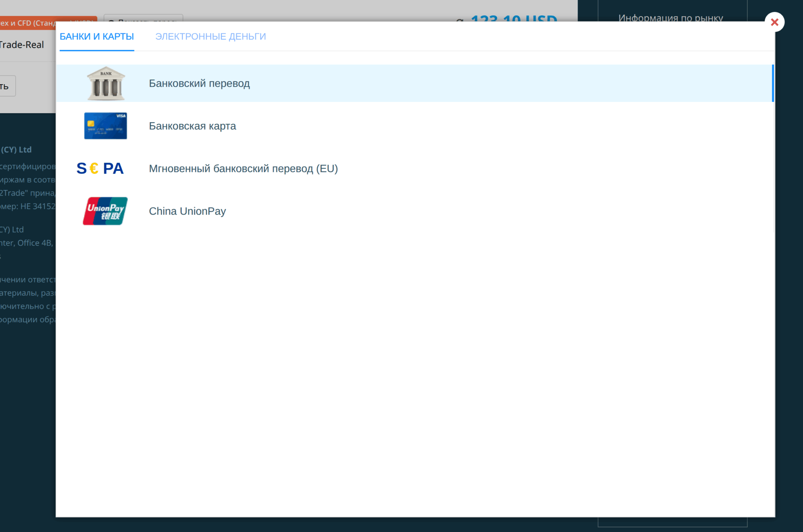Choose Банковская карта payment method
Viewport: 803px width, 532px height.
click(x=192, y=126)
